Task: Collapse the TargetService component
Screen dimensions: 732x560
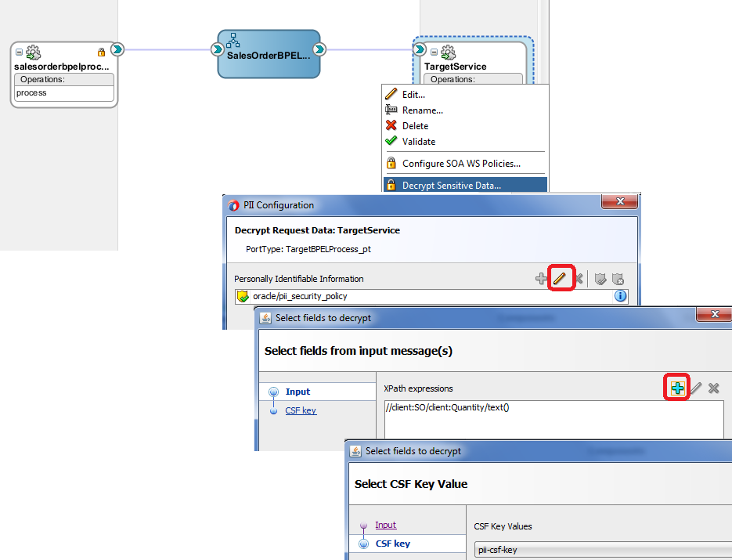Action: click(x=434, y=52)
